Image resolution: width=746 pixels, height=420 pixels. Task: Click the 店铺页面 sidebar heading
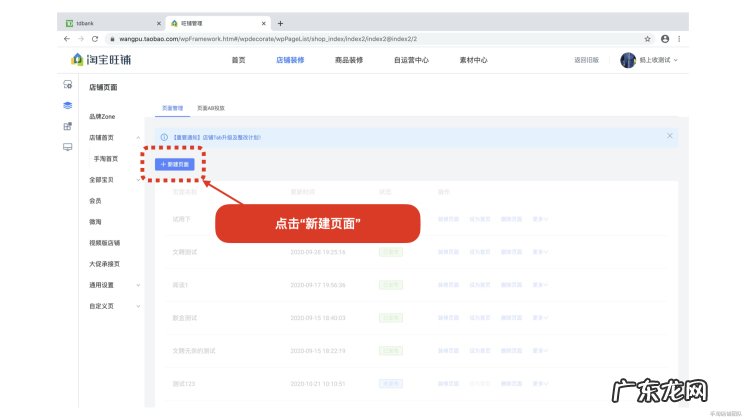[103, 87]
